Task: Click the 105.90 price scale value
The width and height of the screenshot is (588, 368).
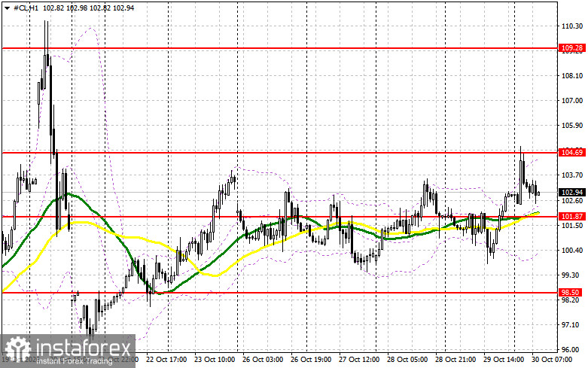Action: click(x=572, y=125)
